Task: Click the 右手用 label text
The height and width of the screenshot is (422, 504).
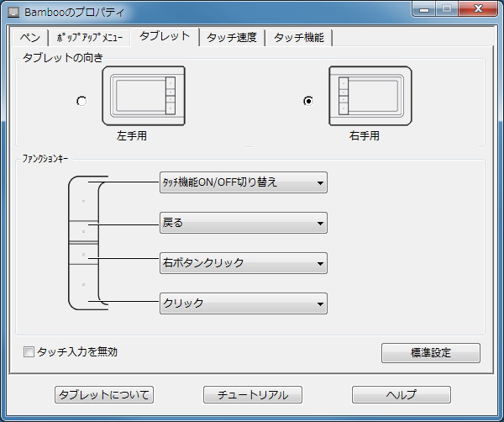Action: point(365,135)
